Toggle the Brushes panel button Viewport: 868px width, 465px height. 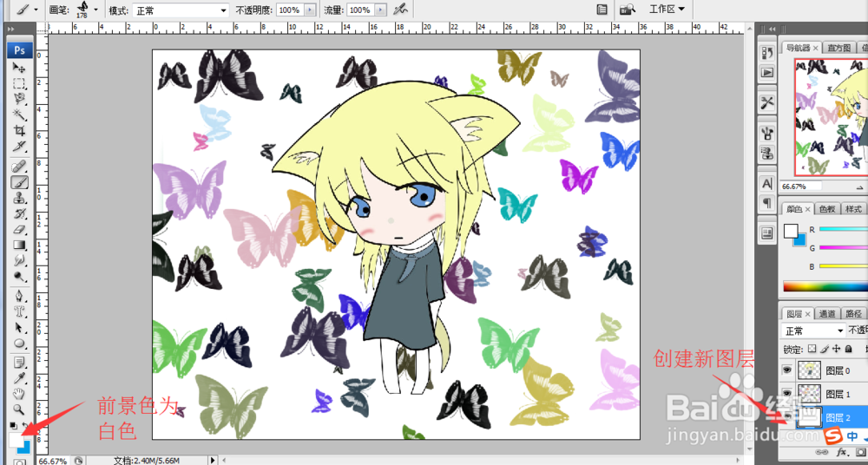pos(602,10)
